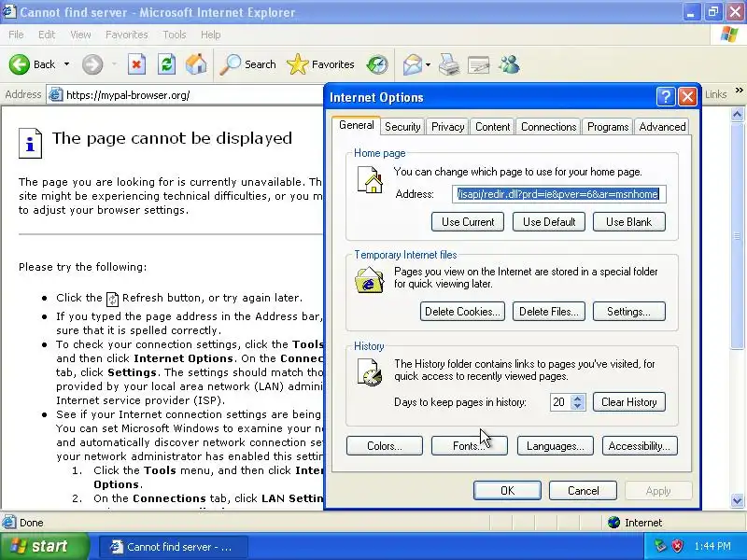Click the Cannot find server taskbar button

pyautogui.click(x=174, y=547)
